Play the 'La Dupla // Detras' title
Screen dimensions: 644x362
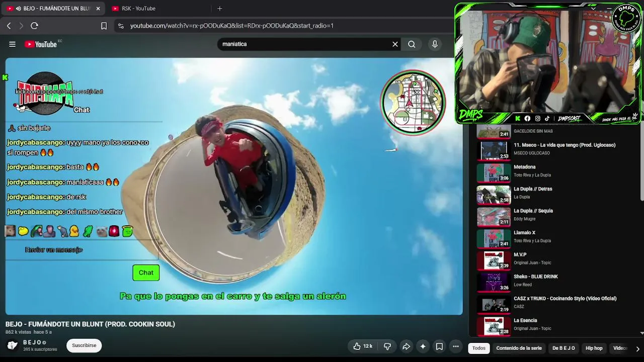(x=533, y=189)
